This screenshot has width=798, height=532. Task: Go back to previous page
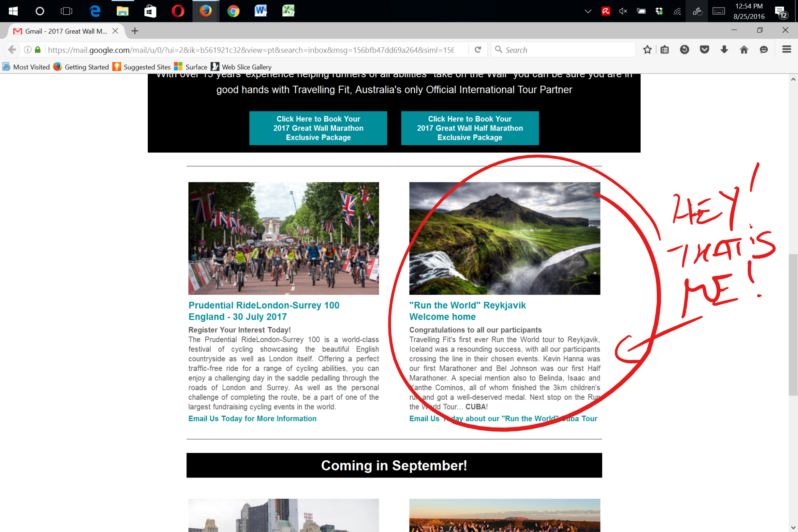click(x=12, y=50)
